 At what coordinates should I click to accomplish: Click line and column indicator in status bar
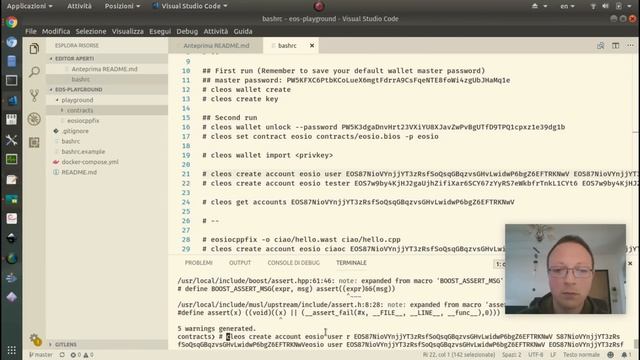[459, 355]
